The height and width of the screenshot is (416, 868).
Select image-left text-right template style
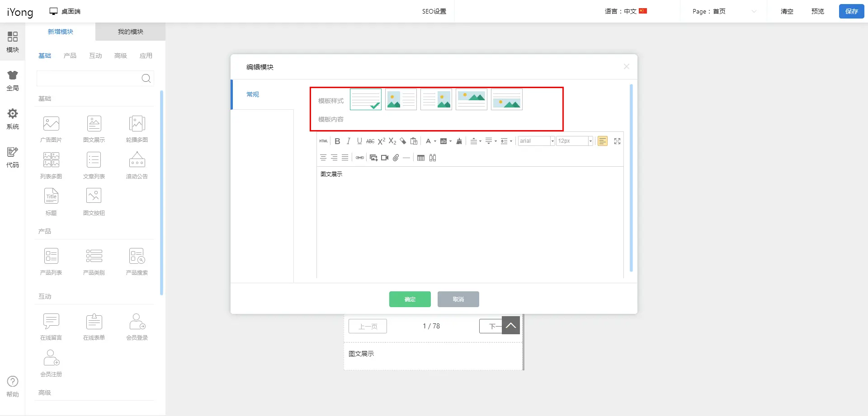coord(401,99)
